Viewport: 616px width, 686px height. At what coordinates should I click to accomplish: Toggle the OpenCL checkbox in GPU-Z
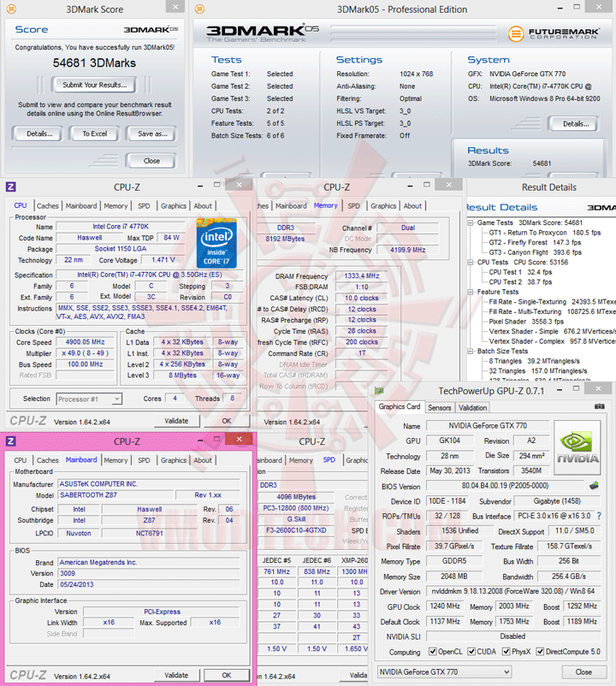pyautogui.click(x=433, y=652)
